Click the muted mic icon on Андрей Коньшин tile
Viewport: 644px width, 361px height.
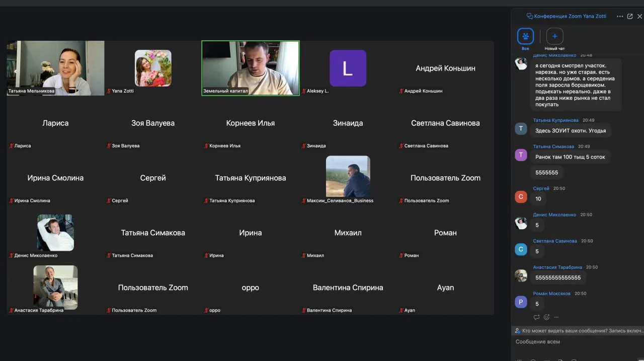[x=401, y=91]
